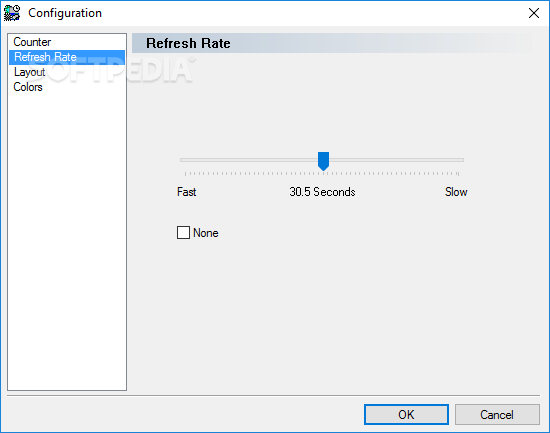Click the Configuration title bar text
The height and width of the screenshot is (433, 550).
[x=65, y=13]
